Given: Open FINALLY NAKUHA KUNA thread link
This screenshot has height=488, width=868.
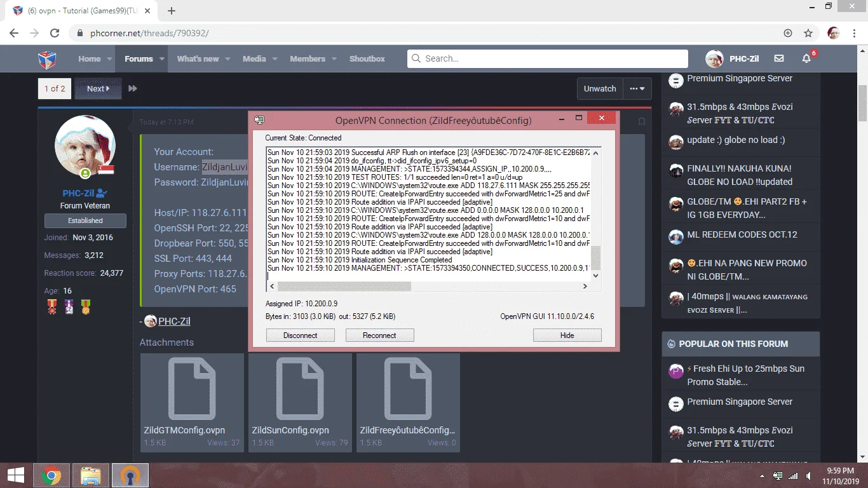Looking at the screenshot, I should pos(740,175).
